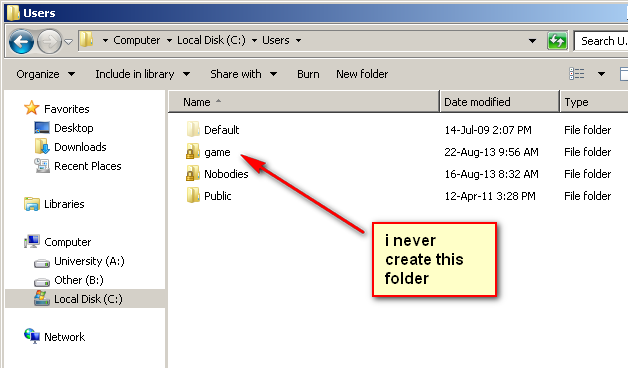628x368 pixels.
Task: Click the Nobodies folder name
Action: tap(226, 174)
